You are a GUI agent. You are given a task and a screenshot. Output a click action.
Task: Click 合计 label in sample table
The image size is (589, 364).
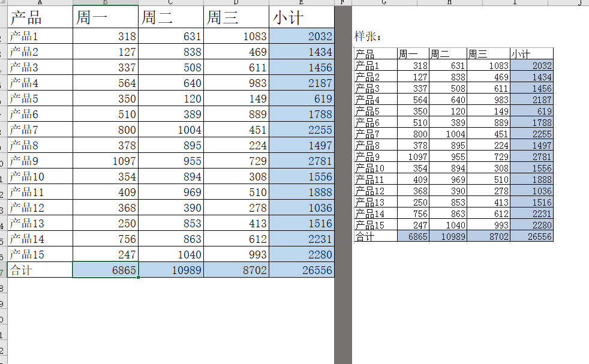[x=375, y=236]
